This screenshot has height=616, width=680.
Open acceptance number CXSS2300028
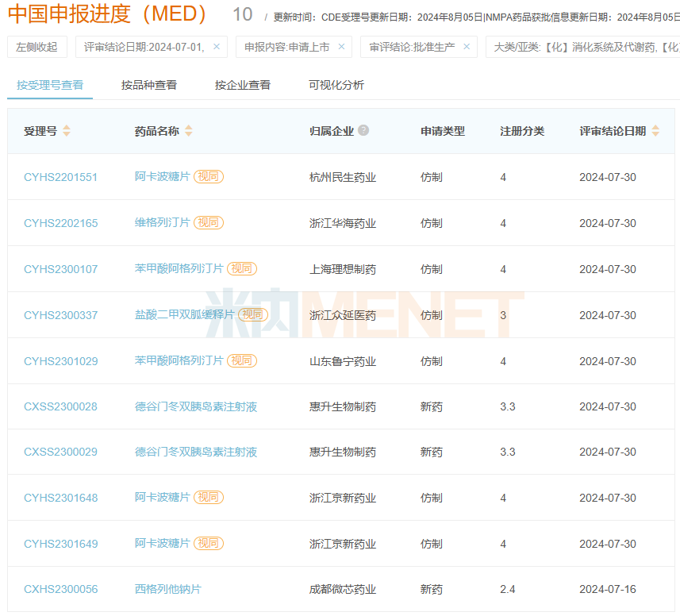click(x=60, y=406)
